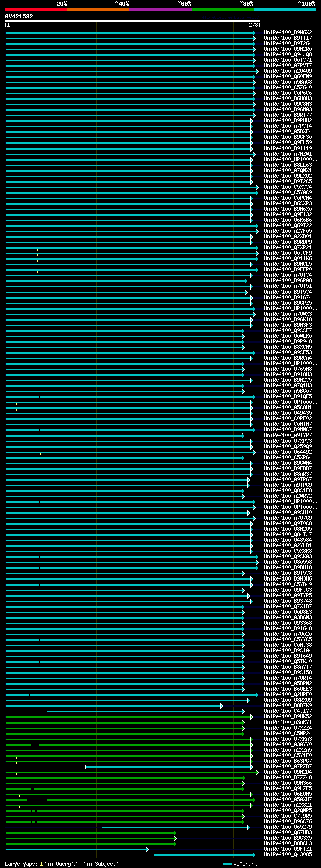
Task: Select the UniRef100_Q69T22 label
Action: (288, 225)
